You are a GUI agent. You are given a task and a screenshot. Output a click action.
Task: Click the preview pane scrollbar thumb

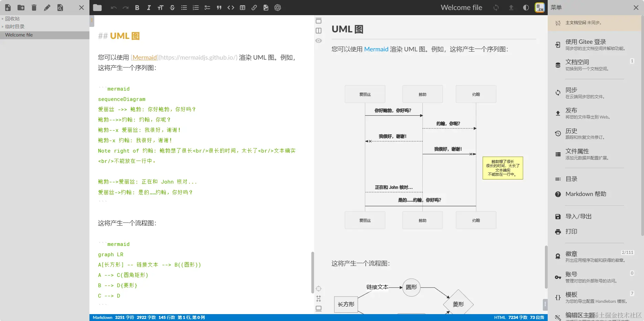coord(546,267)
